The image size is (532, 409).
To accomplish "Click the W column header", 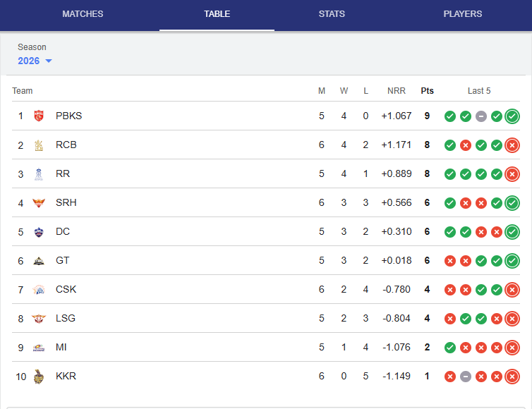I will pyautogui.click(x=344, y=91).
